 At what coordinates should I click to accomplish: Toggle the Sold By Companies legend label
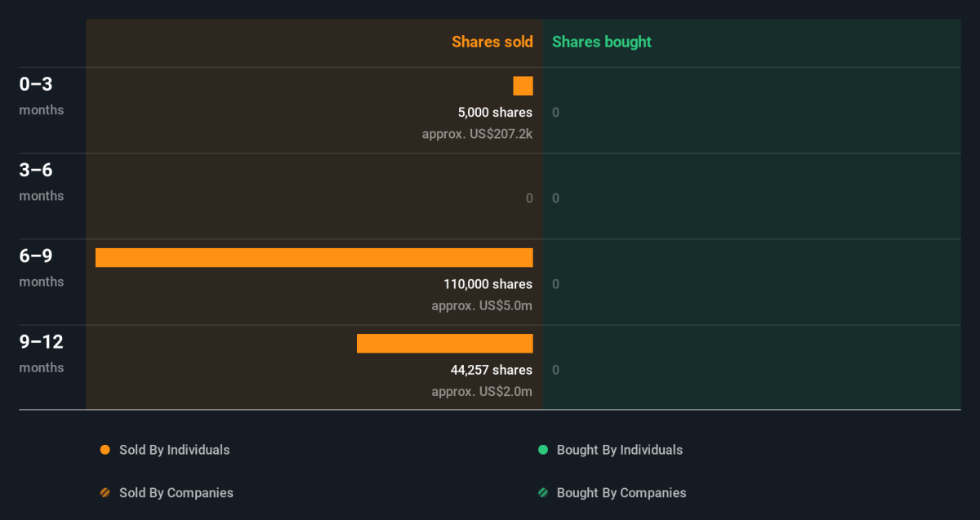[176, 493]
